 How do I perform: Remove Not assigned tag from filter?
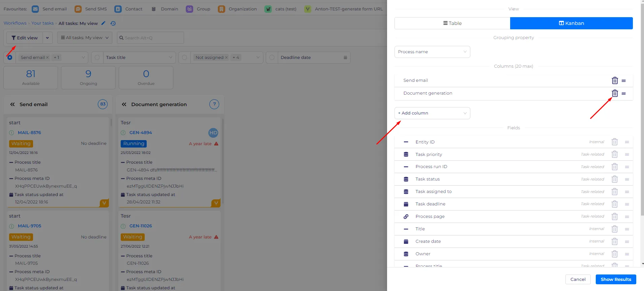click(226, 58)
